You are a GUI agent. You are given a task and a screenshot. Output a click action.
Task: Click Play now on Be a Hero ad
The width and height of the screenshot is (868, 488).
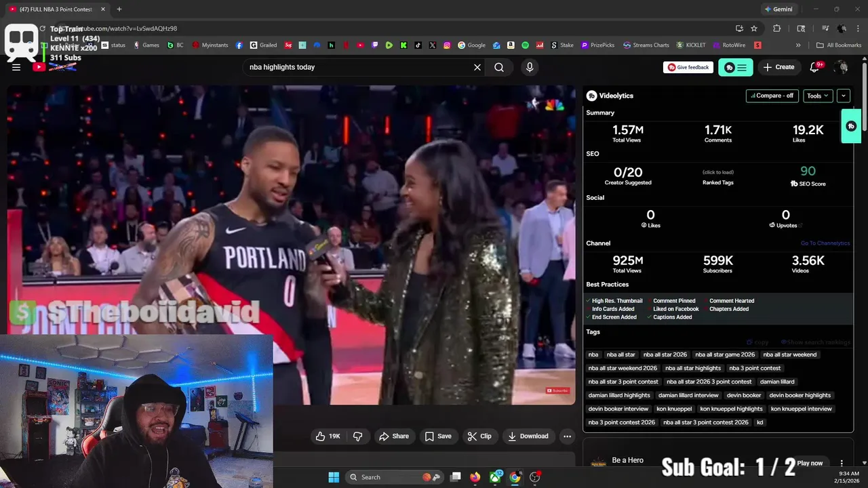[x=810, y=463]
